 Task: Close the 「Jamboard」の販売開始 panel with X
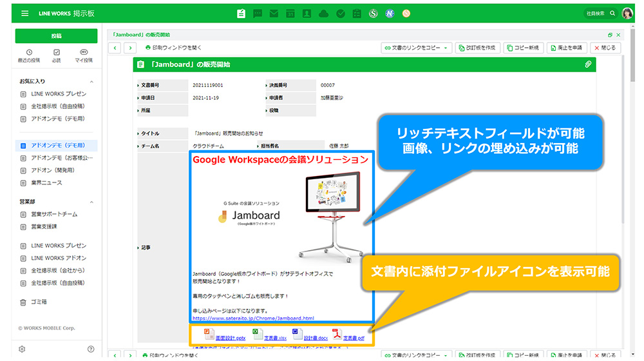coord(618,35)
